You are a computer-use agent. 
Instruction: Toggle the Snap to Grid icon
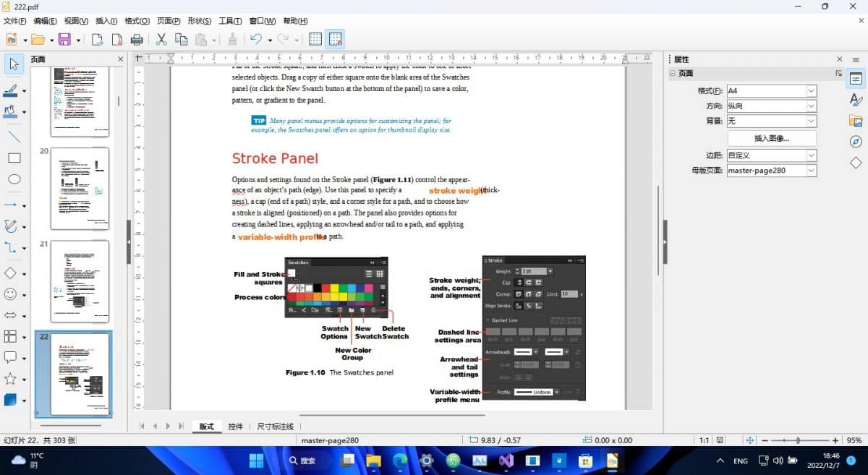[x=336, y=39]
